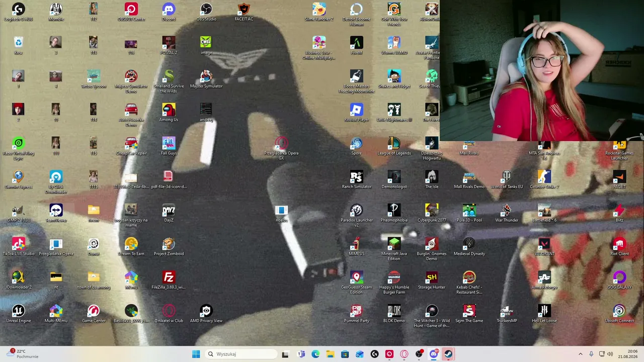Open the Discord desktop shortcut

[169, 12]
